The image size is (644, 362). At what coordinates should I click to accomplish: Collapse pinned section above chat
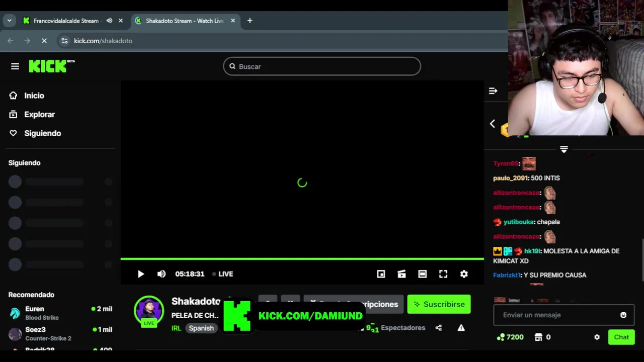tap(564, 149)
